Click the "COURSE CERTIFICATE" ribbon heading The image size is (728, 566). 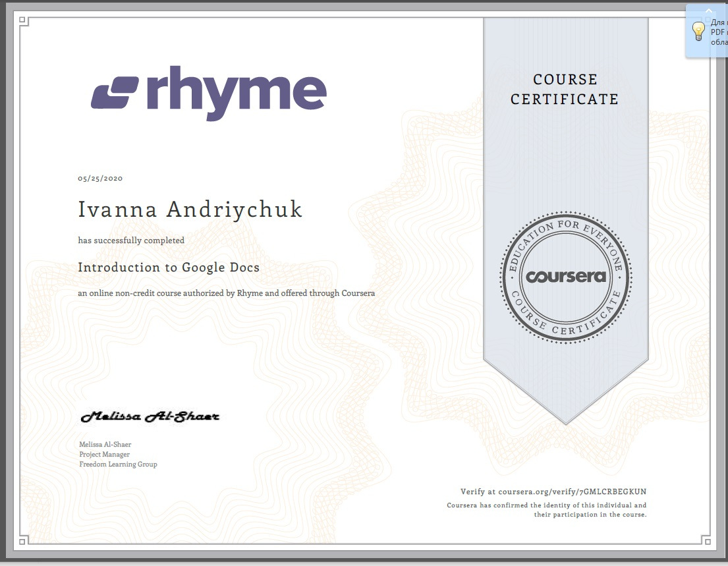[x=565, y=90]
